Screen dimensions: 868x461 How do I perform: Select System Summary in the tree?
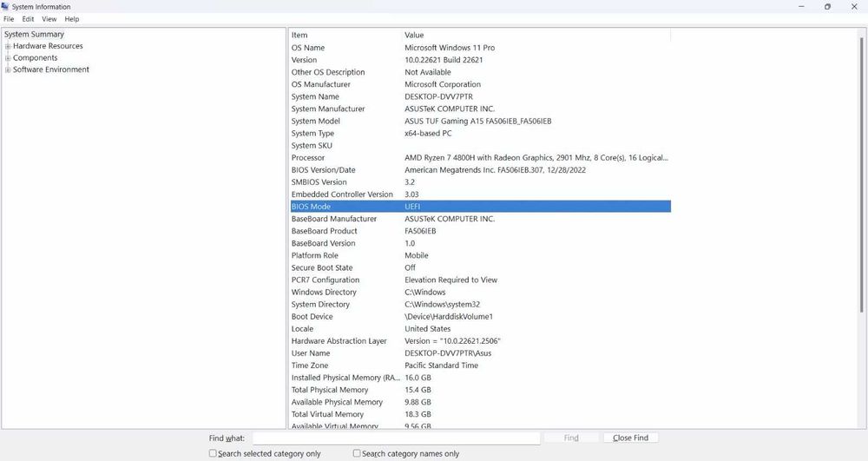pyautogui.click(x=35, y=35)
